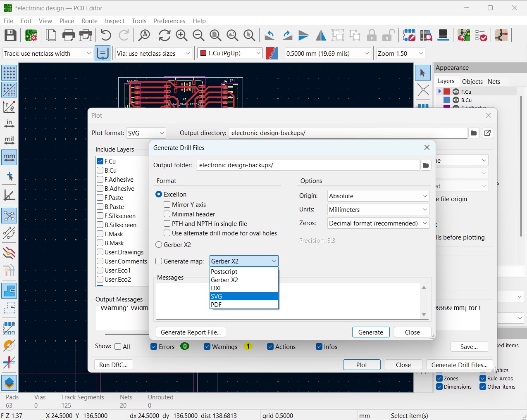Enable the Generate map checkbox
The width and height of the screenshot is (527, 420).
pos(159,261)
